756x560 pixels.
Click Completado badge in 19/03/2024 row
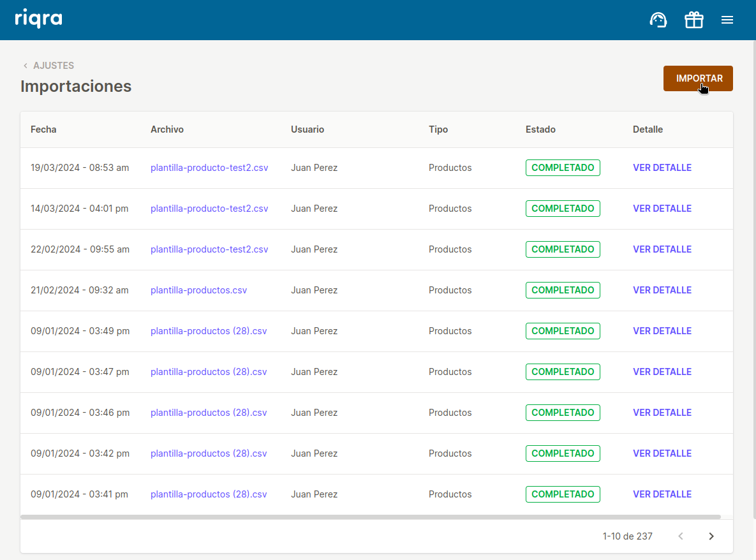pyautogui.click(x=563, y=168)
